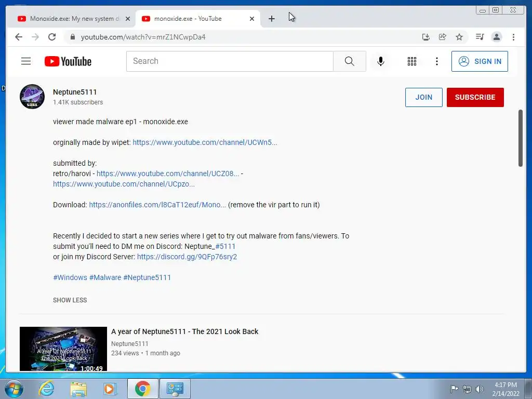View site info via the padlock icon
Screen dimensions: 532x399
(72, 37)
